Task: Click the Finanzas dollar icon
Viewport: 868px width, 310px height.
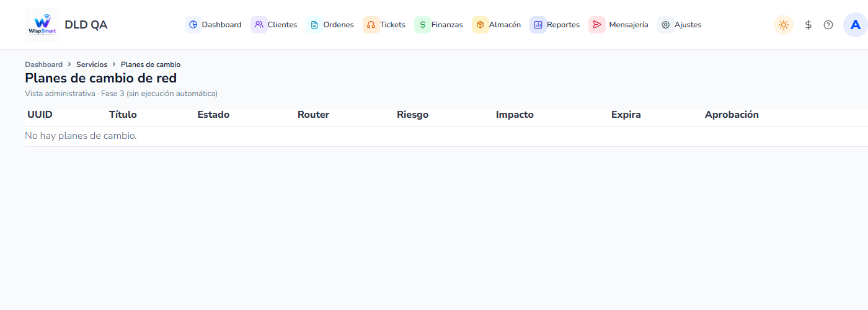Action: pyautogui.click(x=423, y=25)
